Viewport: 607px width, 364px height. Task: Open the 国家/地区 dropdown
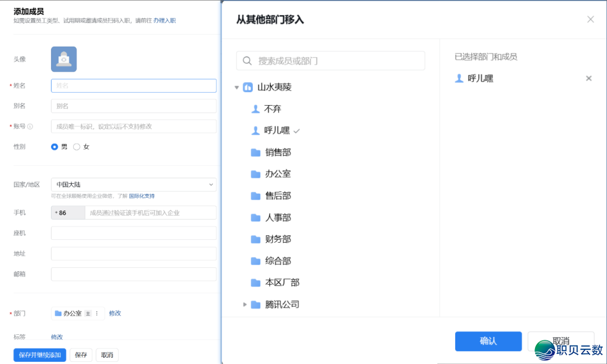pyautogui.click(x=133, y=184)
